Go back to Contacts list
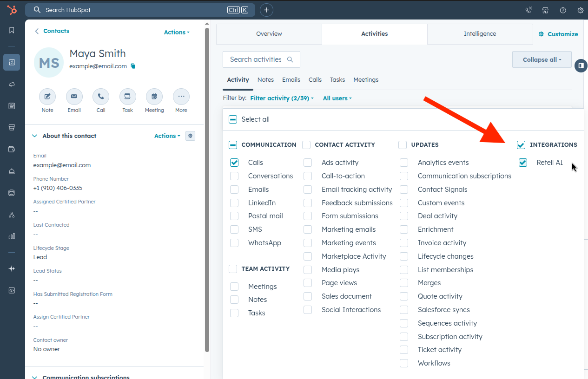Viewport: 588px width, 379px height. [52, 31]
